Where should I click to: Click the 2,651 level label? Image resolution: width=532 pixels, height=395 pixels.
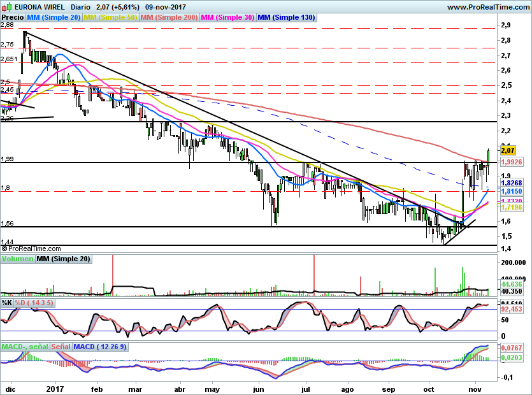click(x=9, y=59)
